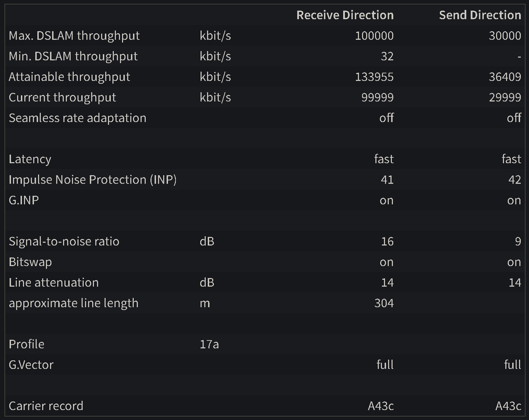Click Impulse Noise Protection (INP) label
Image resolution: width=529 pixels, height=420 pixels.
(x=93, y=180)
